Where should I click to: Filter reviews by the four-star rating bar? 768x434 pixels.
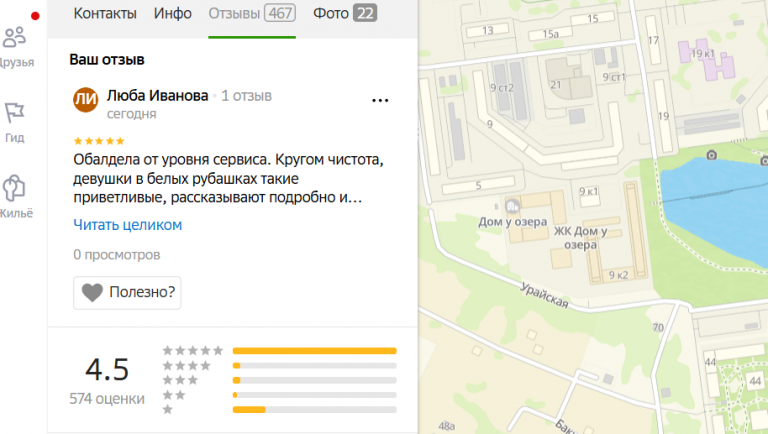[x=314, y=365]
